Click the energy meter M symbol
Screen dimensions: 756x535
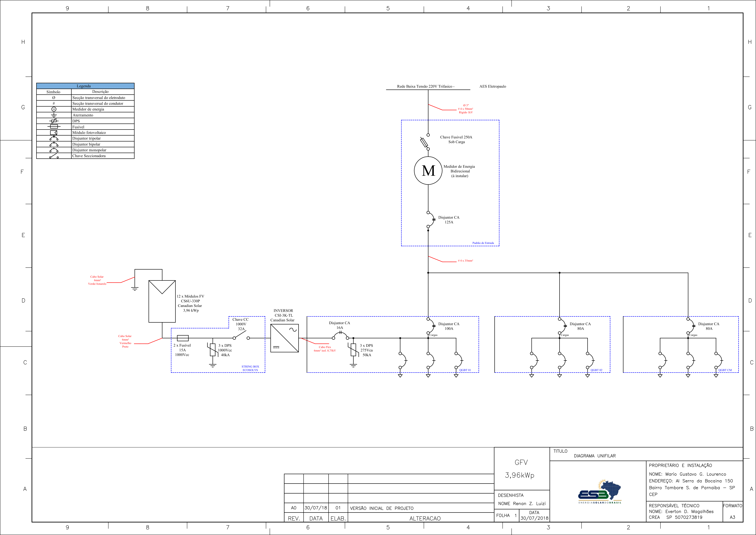tap(428, 171)
